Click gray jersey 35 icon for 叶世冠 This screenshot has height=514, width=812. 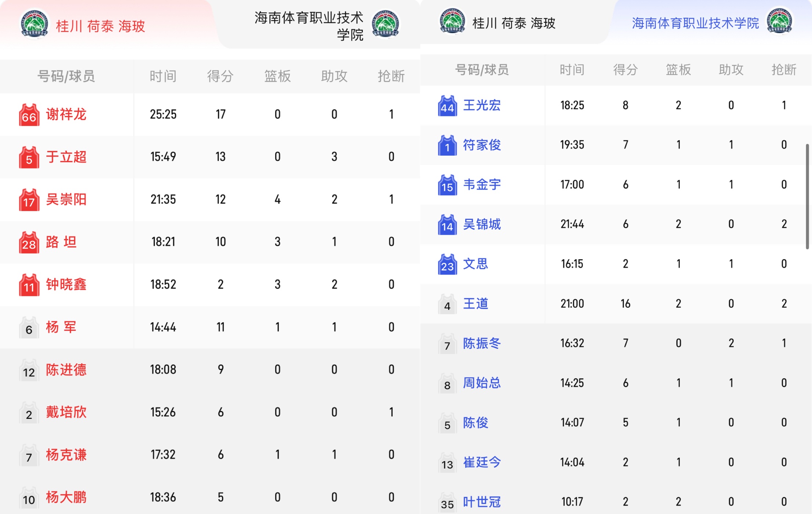[x=447, y=502]
